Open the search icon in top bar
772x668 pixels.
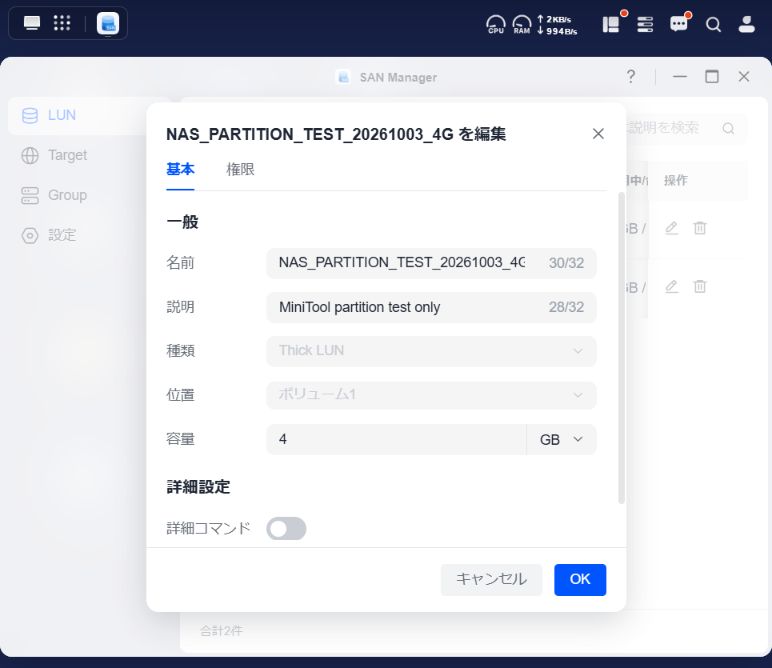tap(713, 24)
